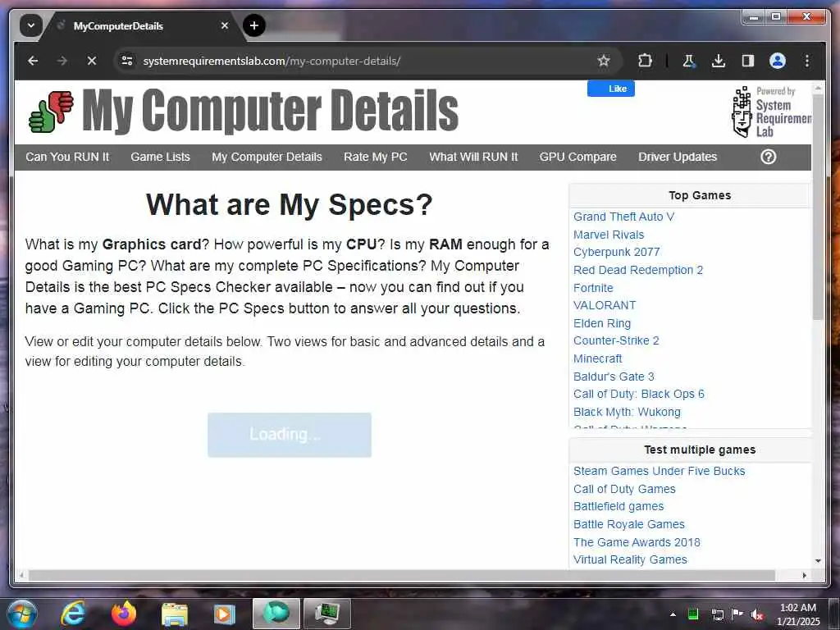Close the MyComputerDetails tab
The width and height of the screenshot is (840, 630).
pos(225,25)
